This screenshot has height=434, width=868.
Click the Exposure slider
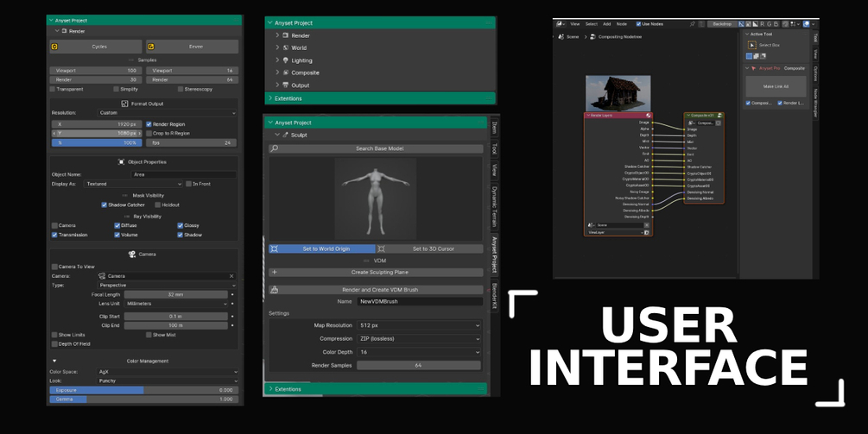click(x=144, y=390)
